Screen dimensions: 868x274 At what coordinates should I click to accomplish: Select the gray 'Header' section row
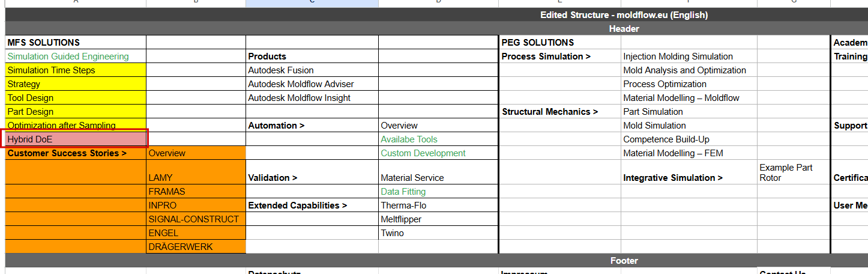point(436,29)
